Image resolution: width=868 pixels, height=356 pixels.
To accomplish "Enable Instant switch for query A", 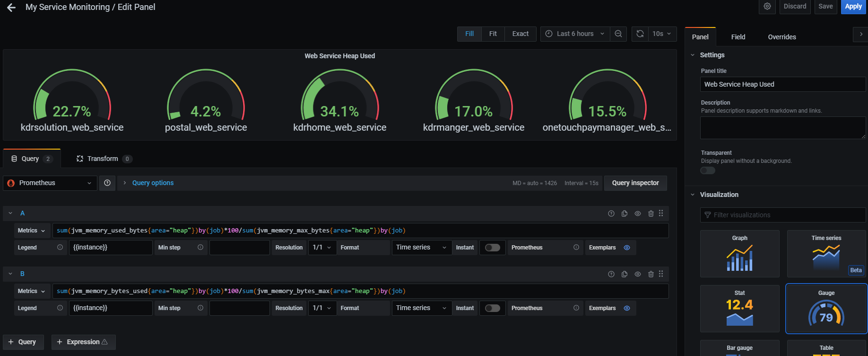I will 493,248.
